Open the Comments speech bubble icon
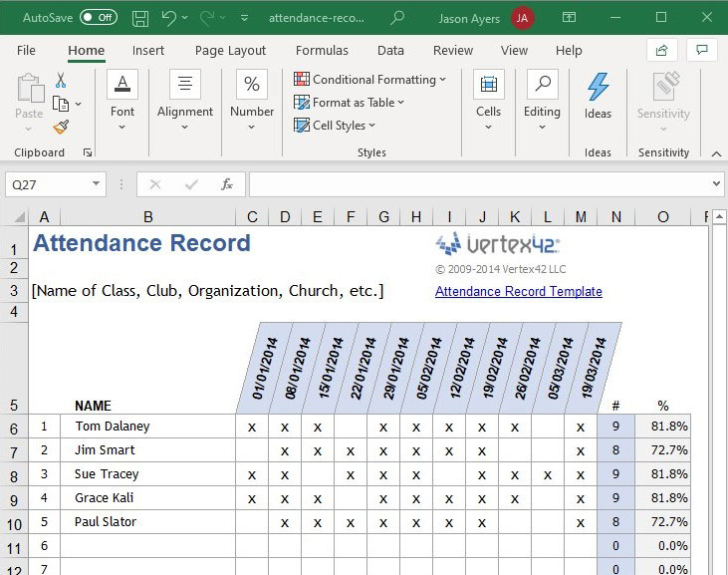 coord(701,50)
